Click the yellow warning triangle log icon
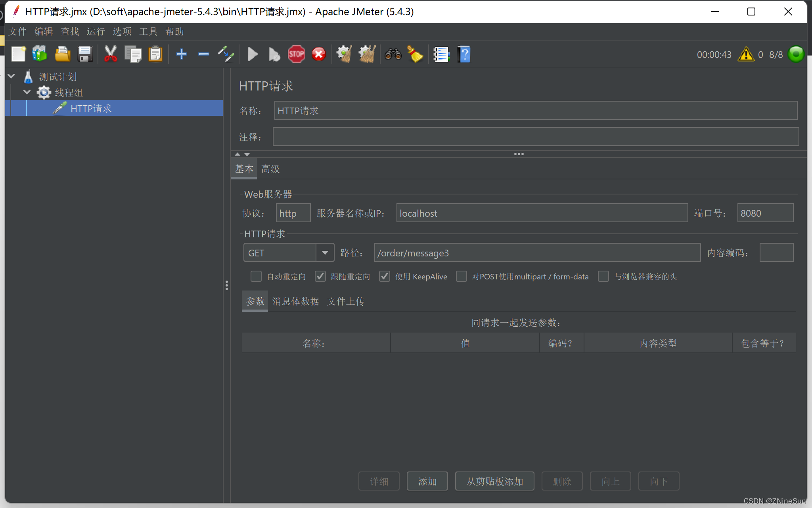The image size is (812, 508). (746, 54)
